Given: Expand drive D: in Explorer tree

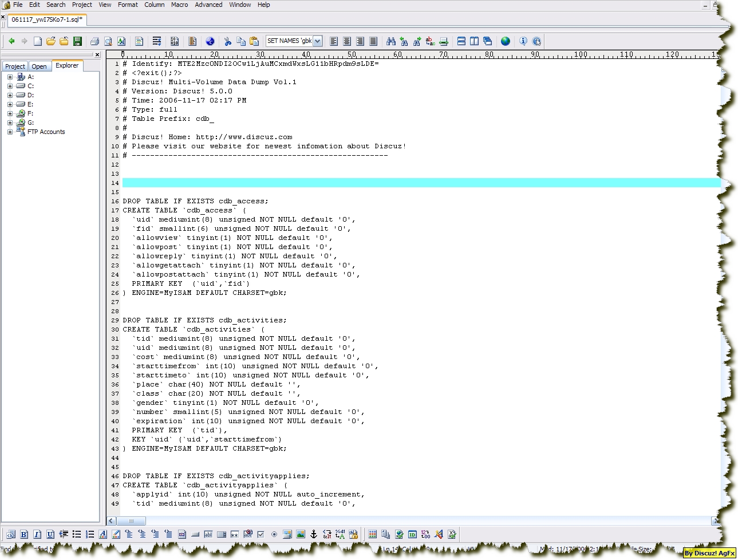Looking at the screenshot, I should coord(10,95).
